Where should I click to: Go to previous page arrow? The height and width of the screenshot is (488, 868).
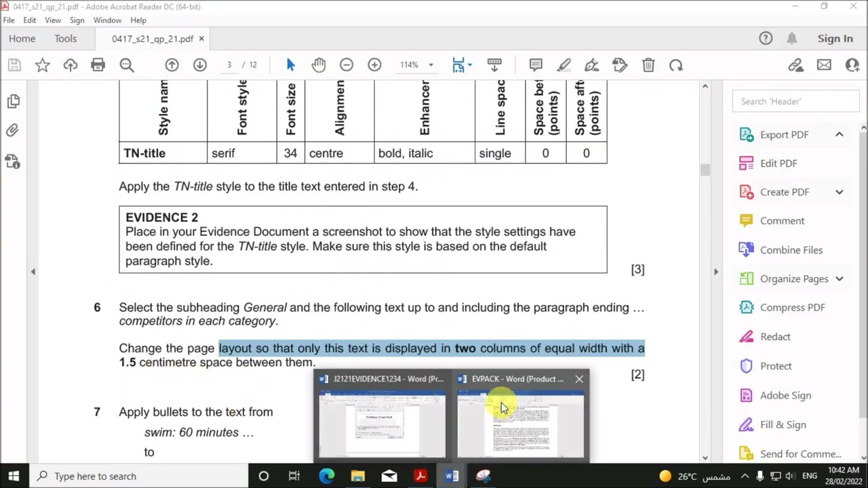[x=172, y=65]
